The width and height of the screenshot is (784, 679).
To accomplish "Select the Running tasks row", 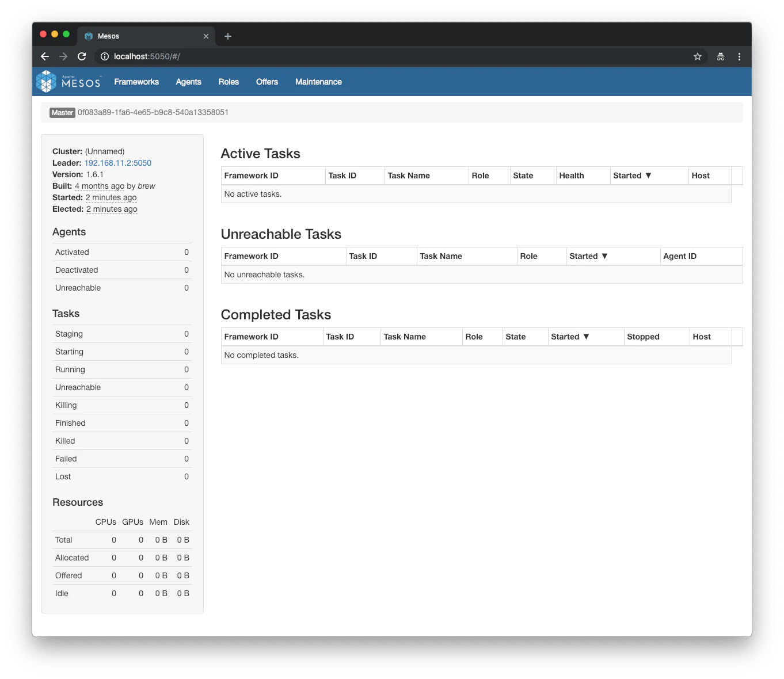I will (x=122, y=369).
